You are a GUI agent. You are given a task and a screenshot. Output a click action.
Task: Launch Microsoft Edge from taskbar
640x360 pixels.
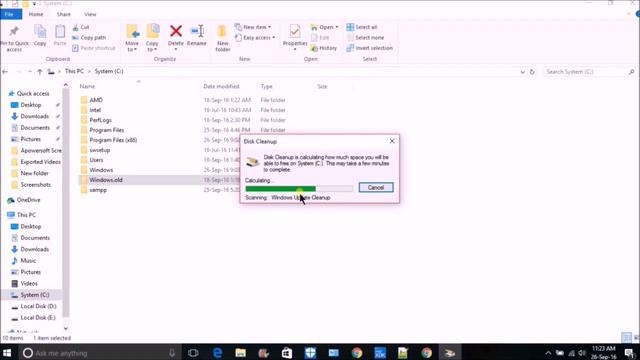point(217,353)
